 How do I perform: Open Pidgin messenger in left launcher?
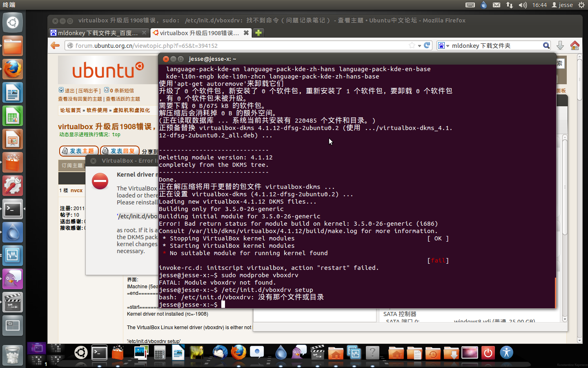click(x=12, y=279)
